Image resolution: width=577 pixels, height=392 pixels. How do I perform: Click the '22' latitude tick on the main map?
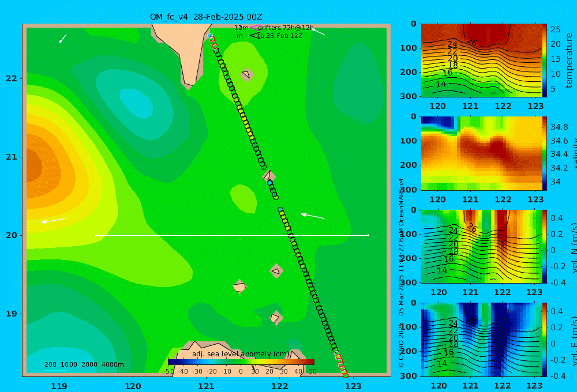click(x=12, y=78)
